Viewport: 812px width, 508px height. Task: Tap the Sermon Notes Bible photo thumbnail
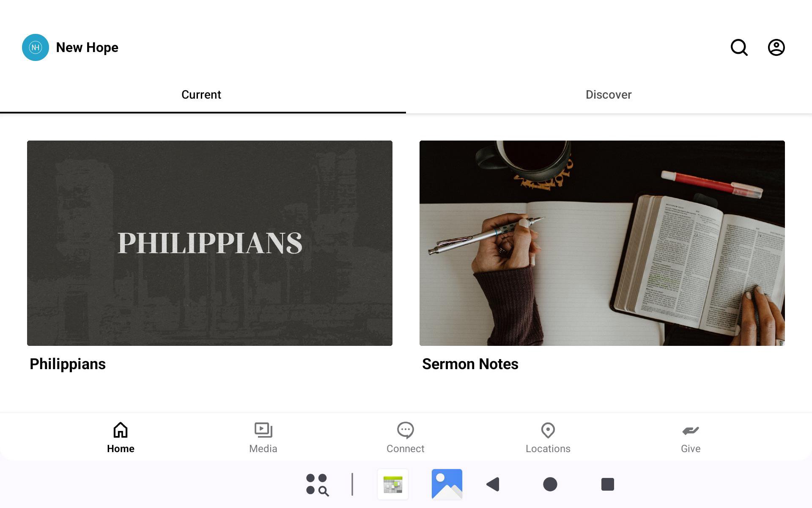[602, 243]
